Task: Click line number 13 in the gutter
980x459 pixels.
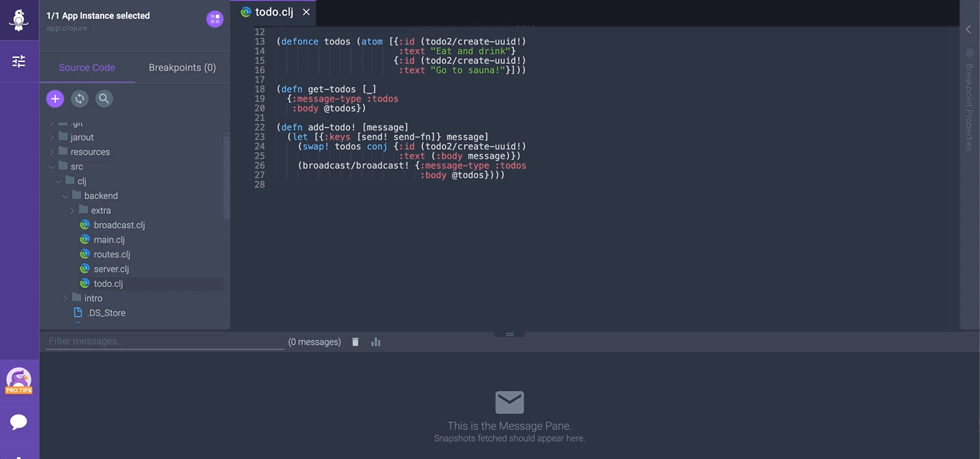Action: [x=260, y=42]
